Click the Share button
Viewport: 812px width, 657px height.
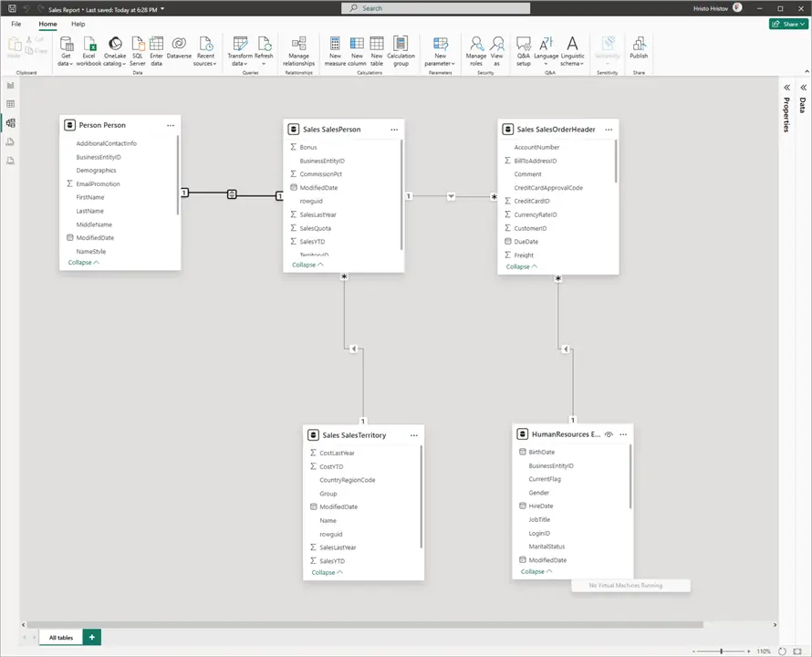pos(788,24)
